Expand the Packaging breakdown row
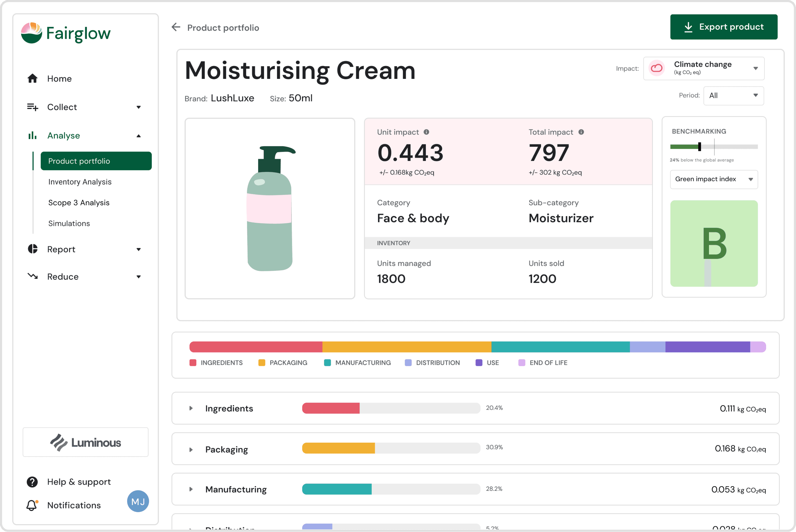 pos(191,449)
